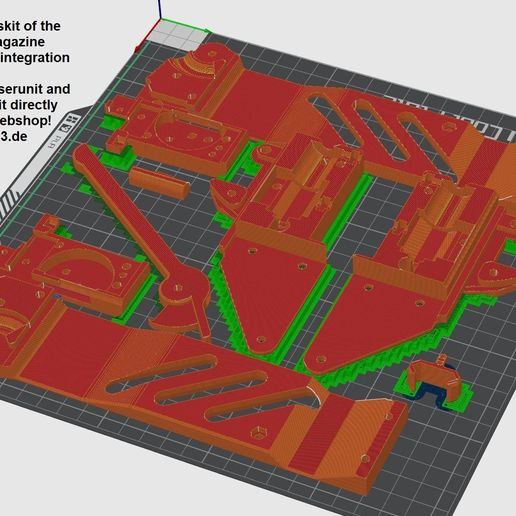The width and height of the screenshot is (516, 516).
Task: Click the "3.de" website text
Action: (x=14, y=136)
